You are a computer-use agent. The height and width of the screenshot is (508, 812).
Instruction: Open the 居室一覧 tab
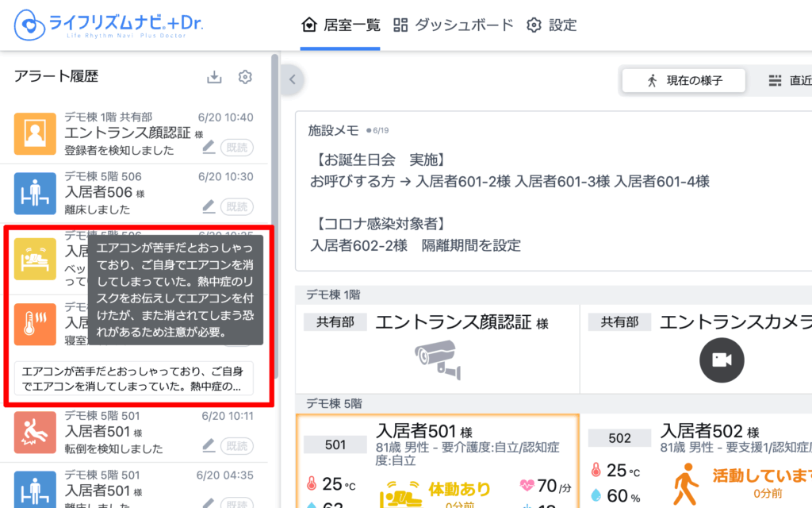tap(341, 25)
